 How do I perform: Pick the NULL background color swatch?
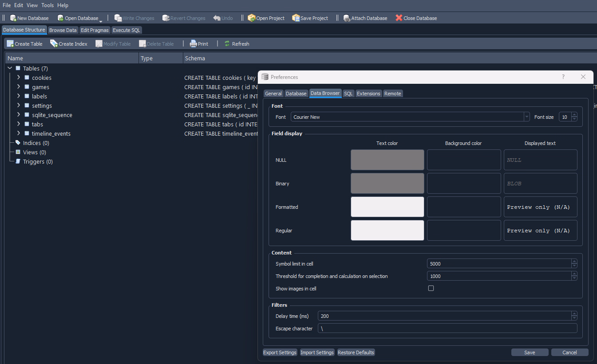[x=464, y=160]
